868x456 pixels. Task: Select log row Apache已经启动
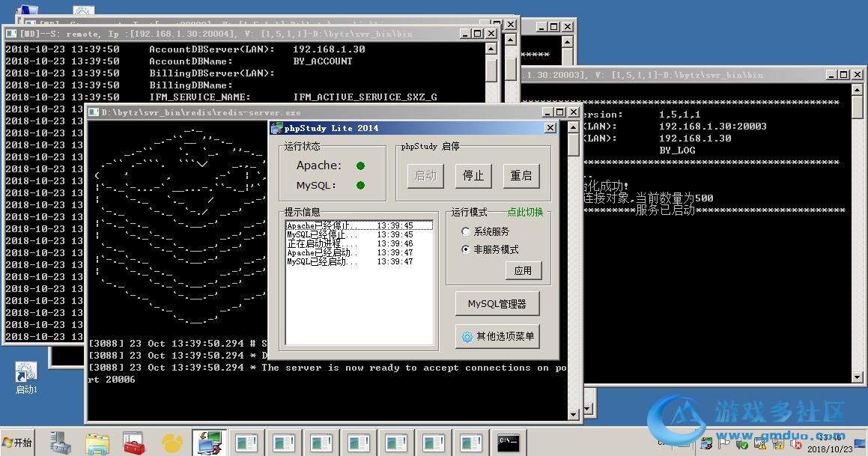point(359,252)
